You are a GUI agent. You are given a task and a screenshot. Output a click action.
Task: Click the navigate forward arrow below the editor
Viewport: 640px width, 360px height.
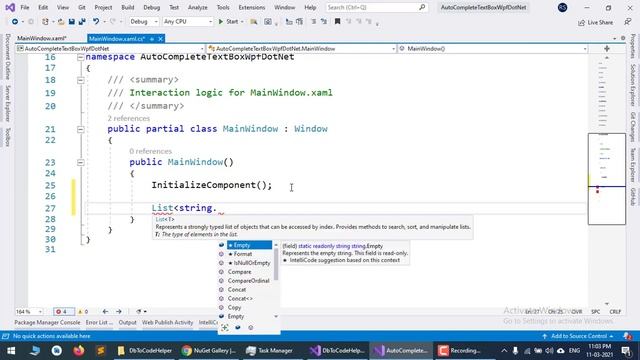coord(119,311)
